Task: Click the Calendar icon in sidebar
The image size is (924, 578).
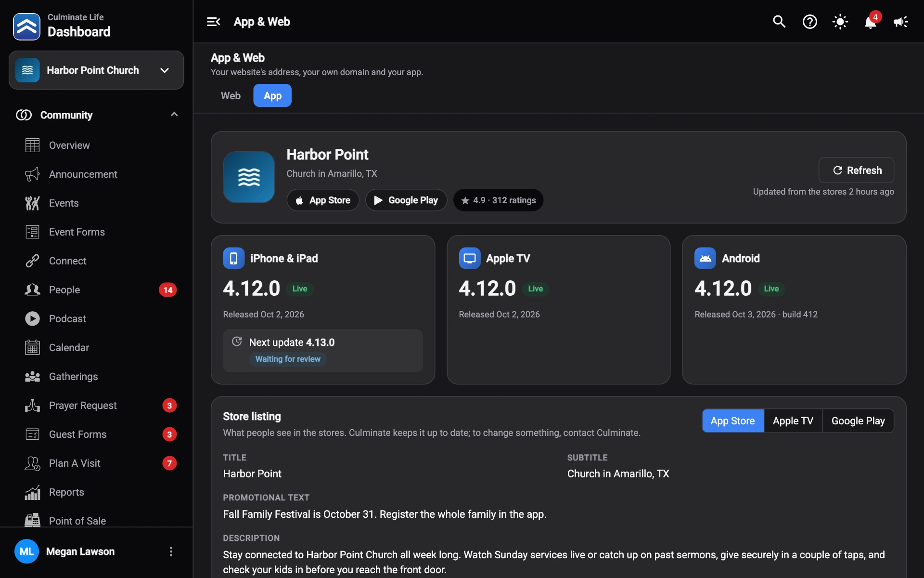Action: (x=32, y=348)
